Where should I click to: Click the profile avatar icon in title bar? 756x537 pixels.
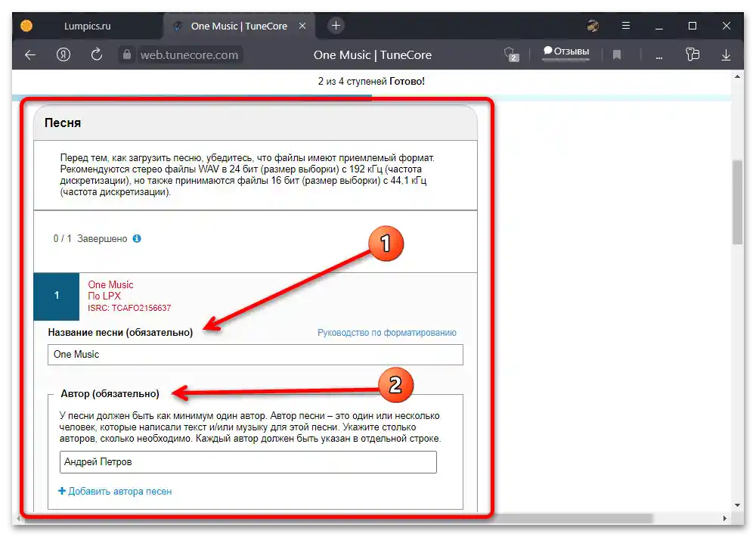pos(593,26)
